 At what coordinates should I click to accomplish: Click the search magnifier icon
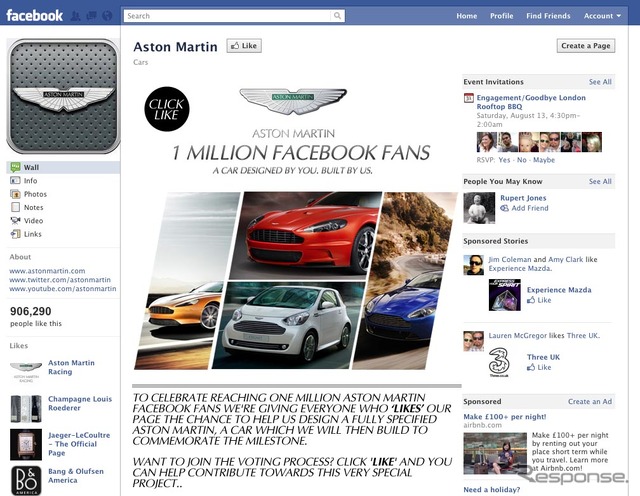click(x=337, y=16)
